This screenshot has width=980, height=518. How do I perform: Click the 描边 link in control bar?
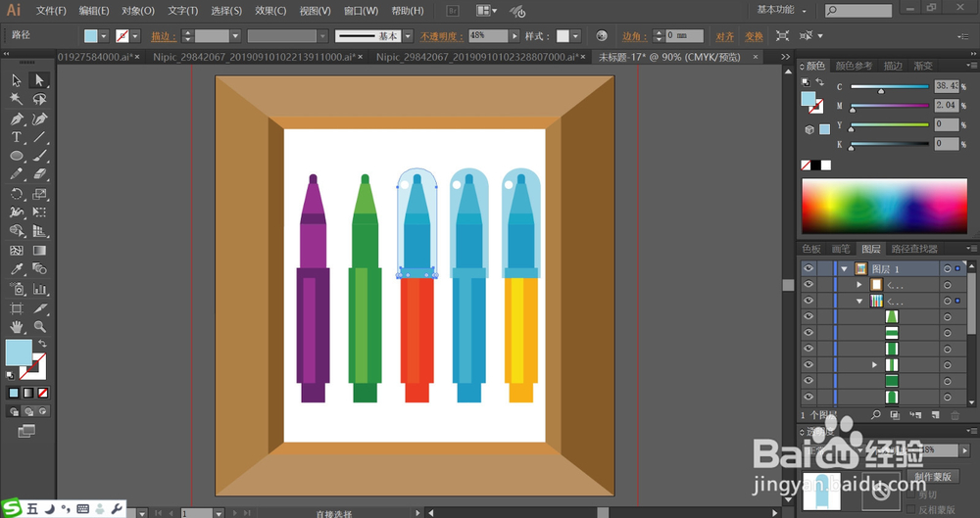click(x=164, y=36)
